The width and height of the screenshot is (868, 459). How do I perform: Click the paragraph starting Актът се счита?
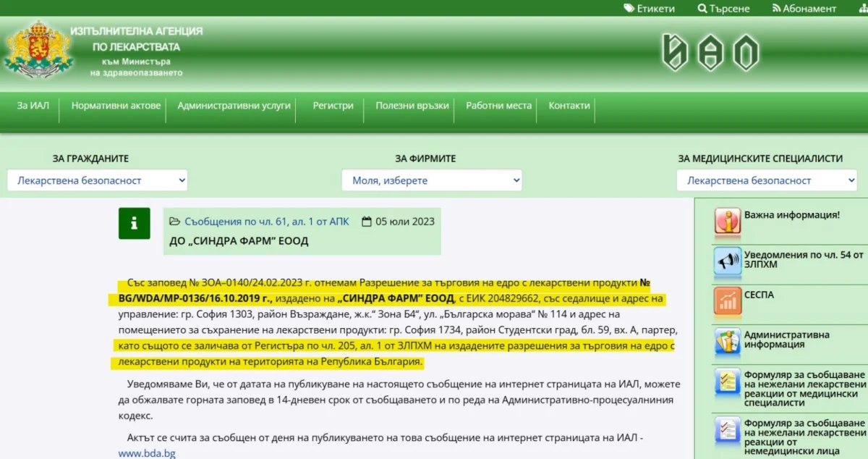click(381, 445)
